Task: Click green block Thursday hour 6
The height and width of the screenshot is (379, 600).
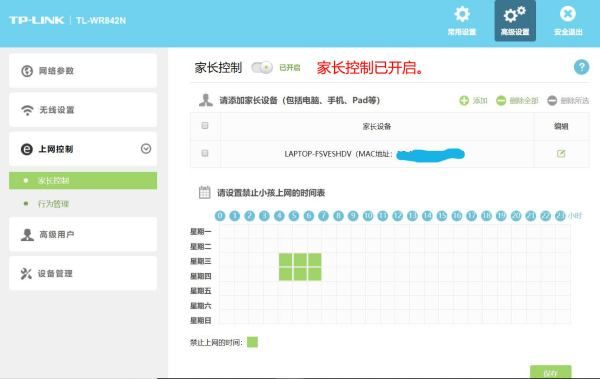Action: [x=315, y=274]
